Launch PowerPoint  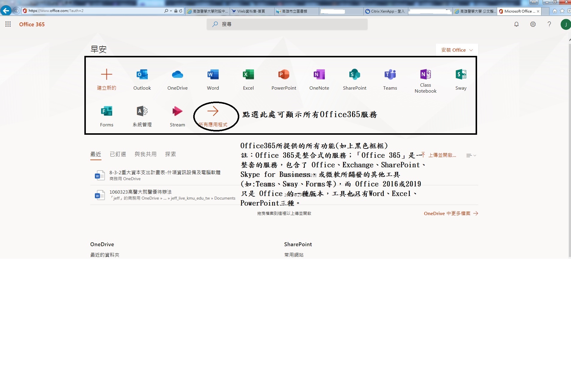coord(284,79)
